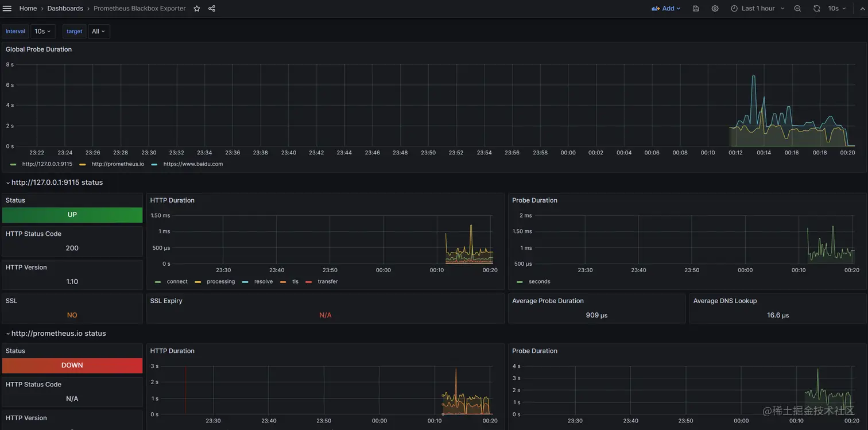Go to Home breadcrumb
Viewport: 868px width, 430px height.
pos(28,9)
